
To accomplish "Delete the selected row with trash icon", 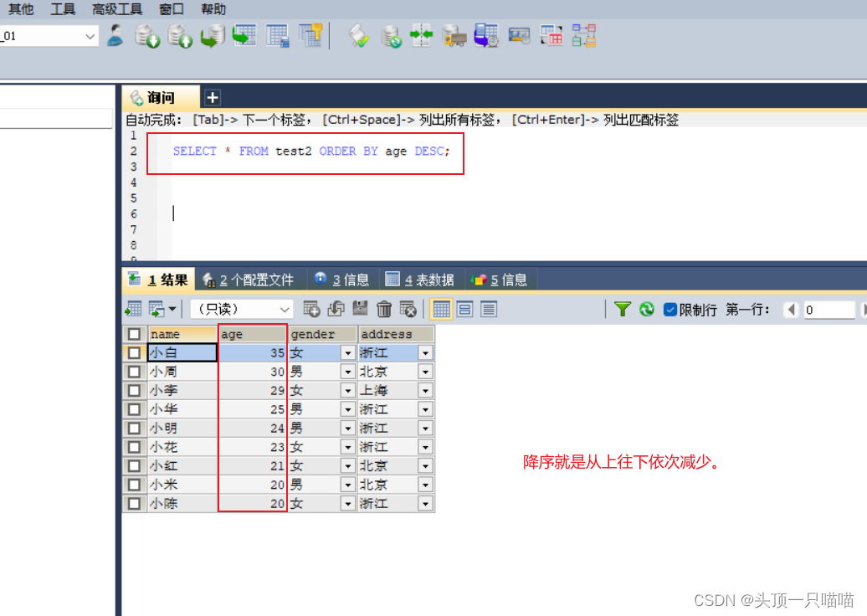I will pos(384,309).
